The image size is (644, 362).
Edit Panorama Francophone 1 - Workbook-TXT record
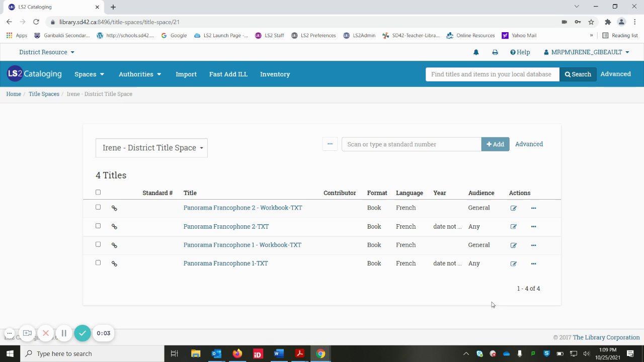pos(513,245)
